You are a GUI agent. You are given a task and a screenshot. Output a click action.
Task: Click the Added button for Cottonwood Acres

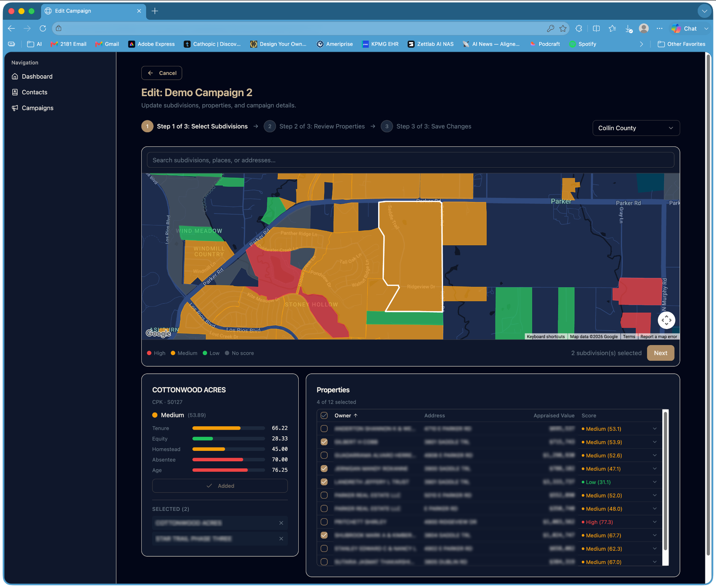(220, 486)
